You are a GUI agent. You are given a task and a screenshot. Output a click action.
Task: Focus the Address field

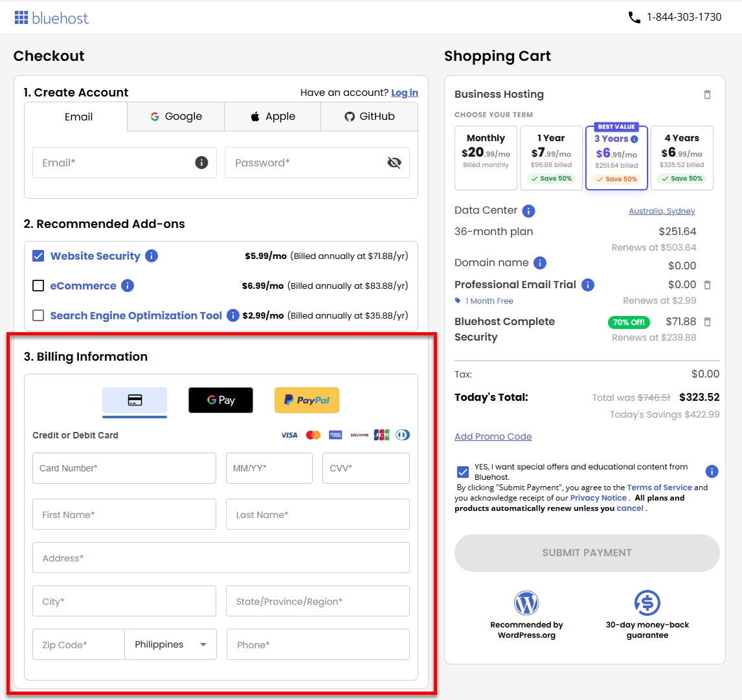pyautogui.click(x=221, y=558)
